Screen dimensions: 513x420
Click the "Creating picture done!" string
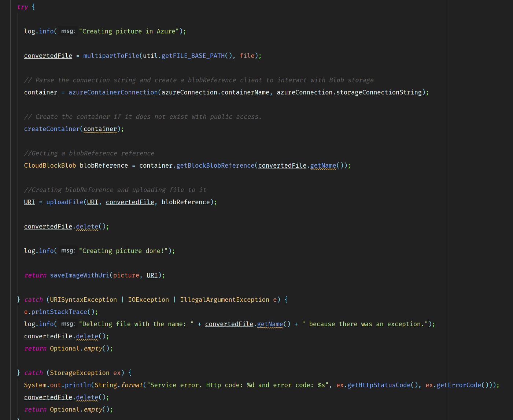click(x=123, y=251)
